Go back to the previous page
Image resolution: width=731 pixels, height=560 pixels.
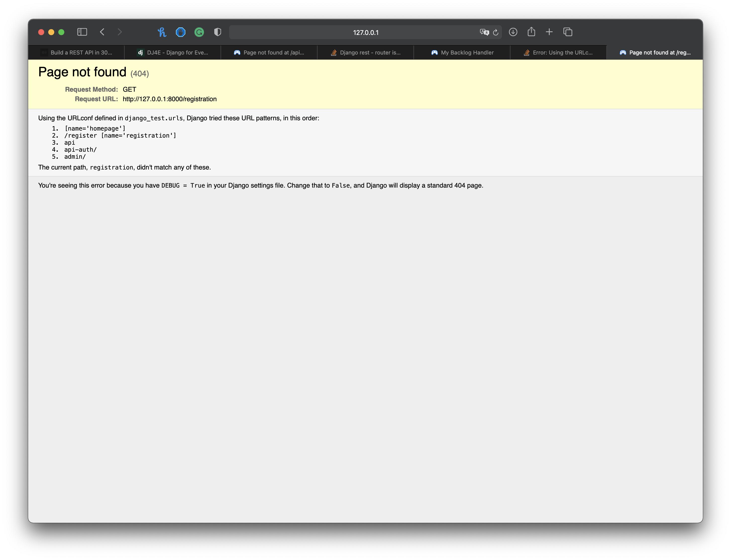pyautogui.click(x=102, y=32)
